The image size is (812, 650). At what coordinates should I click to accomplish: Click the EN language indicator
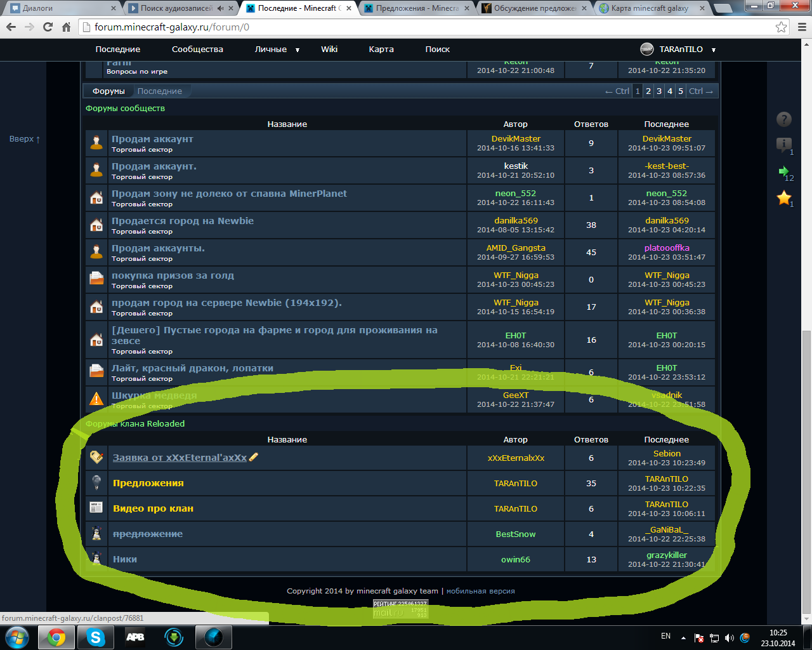tap(665, 636)
